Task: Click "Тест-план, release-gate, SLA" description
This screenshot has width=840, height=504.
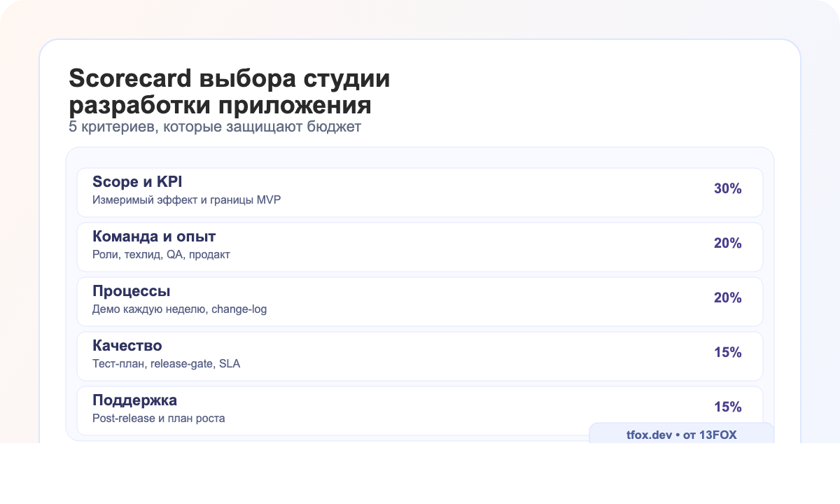Action: (167, 364)
